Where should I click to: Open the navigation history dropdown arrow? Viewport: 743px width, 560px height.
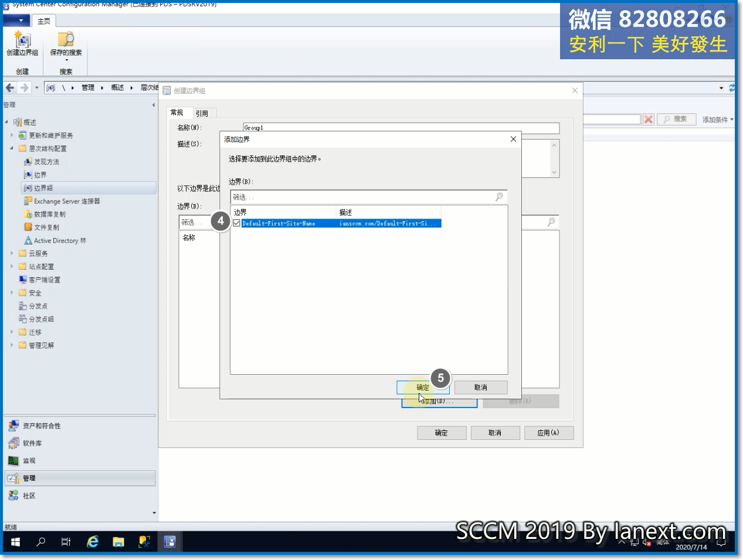(36, 88)
